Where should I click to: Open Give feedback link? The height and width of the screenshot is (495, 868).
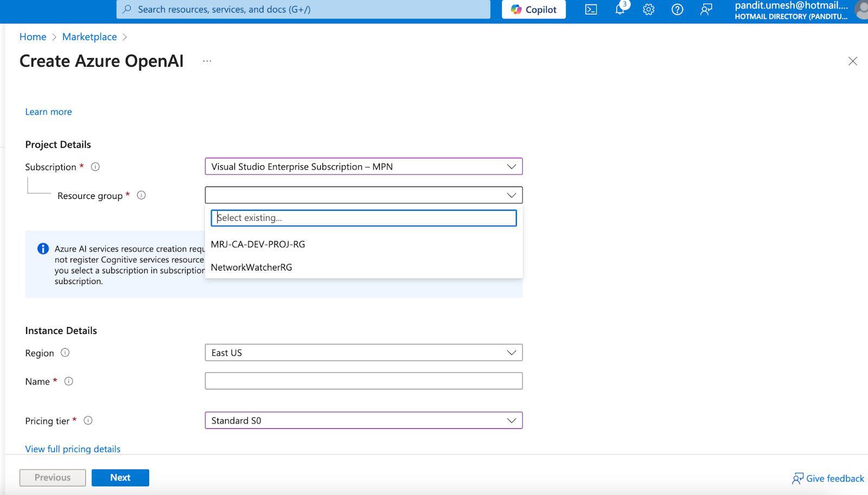pyautogui.click(x=828, y=478)
